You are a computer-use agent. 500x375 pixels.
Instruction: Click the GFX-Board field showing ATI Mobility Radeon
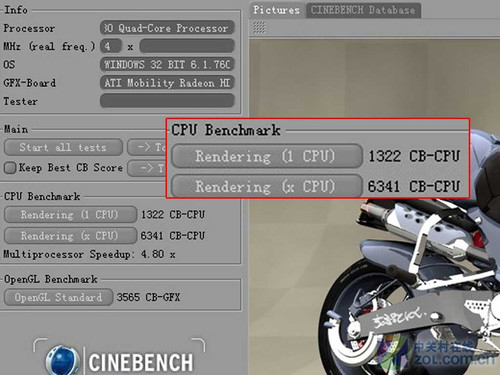[167, 83]
